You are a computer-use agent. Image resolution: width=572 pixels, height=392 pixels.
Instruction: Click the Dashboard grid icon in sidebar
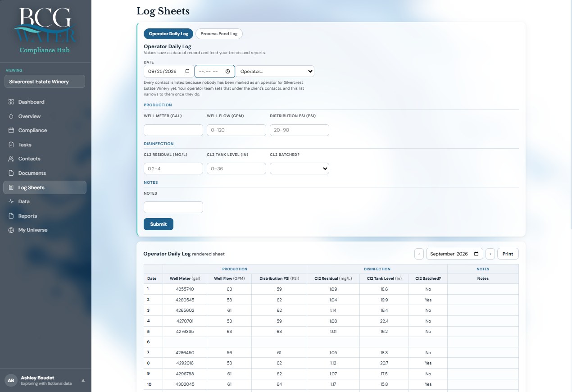[11, 102]
